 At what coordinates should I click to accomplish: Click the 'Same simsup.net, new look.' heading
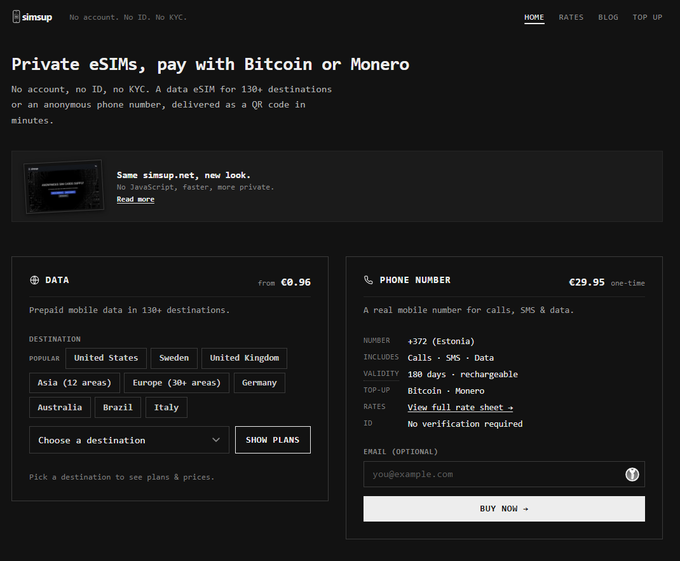183,175
